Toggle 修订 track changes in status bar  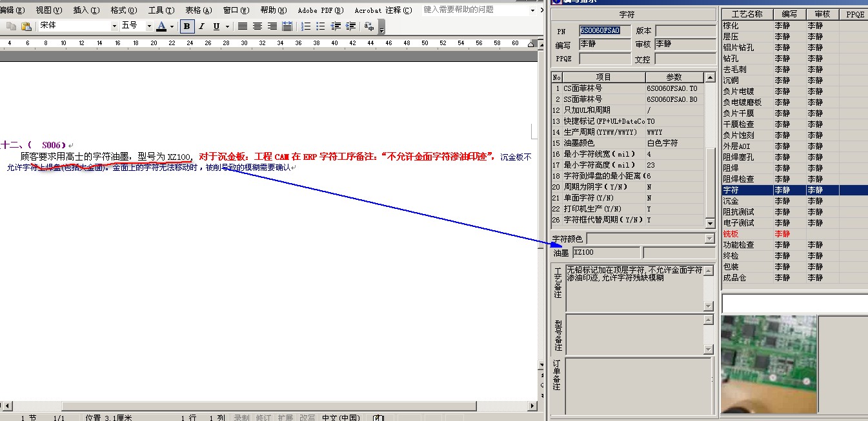[x=263, y=418]
